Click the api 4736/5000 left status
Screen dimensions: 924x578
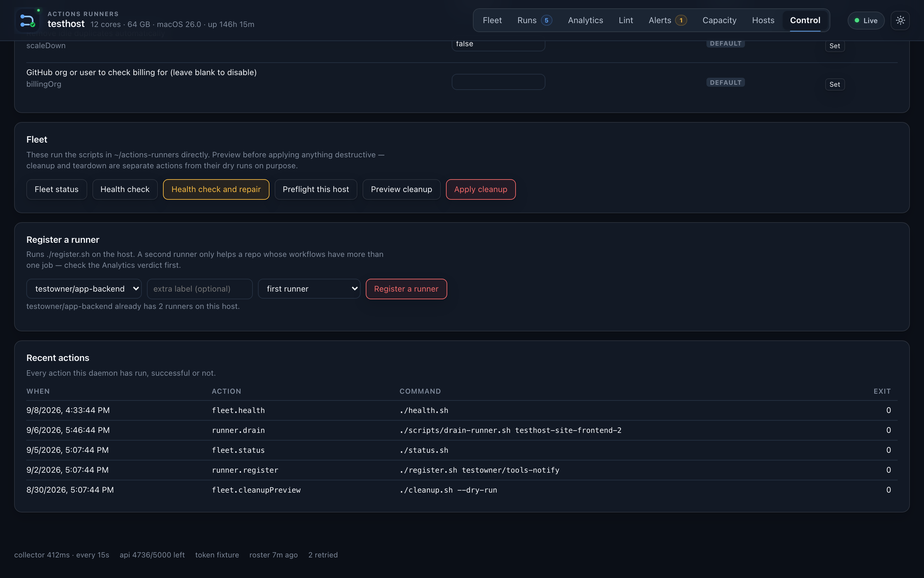tap(152, 555)
